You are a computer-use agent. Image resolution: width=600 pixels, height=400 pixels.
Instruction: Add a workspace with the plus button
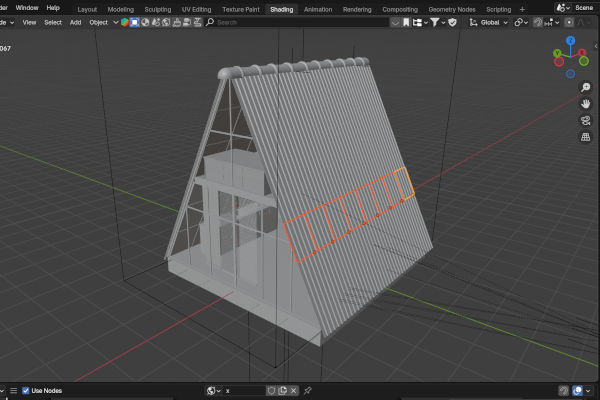click(x=522, y=8)
